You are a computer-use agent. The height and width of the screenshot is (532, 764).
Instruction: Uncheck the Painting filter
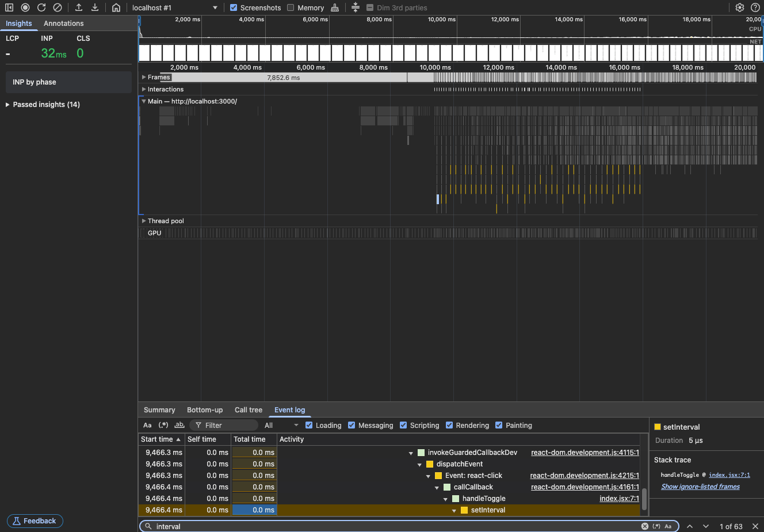[499, 425]
